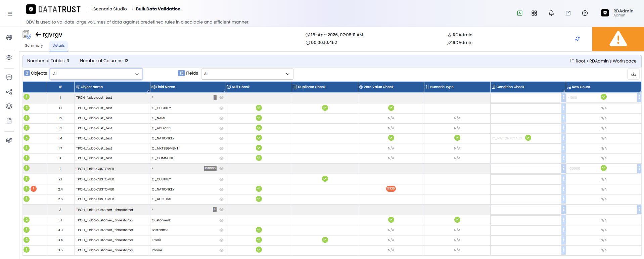The image size is (644, 259).
Task: Open options menu for C_NATIONKEY condition check
Action: coord(563,138)
